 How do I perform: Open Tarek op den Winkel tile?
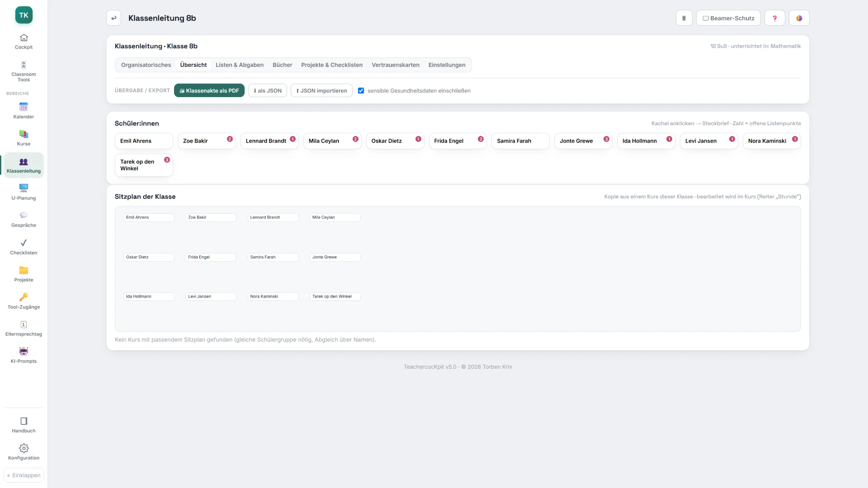click(x=144, y=165)
